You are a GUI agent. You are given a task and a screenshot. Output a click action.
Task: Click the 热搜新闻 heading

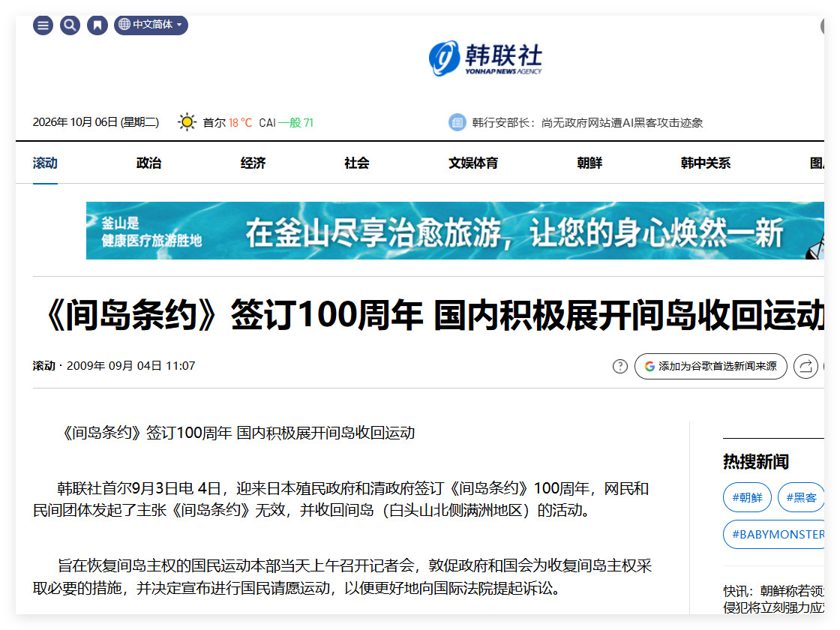pyautogui.click(x=756, y=462)
